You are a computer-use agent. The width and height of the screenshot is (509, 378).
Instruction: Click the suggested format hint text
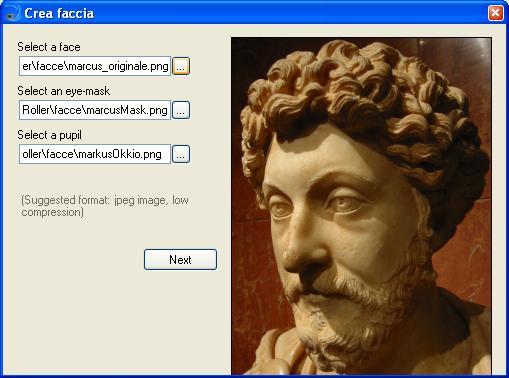tap(105, 206)
